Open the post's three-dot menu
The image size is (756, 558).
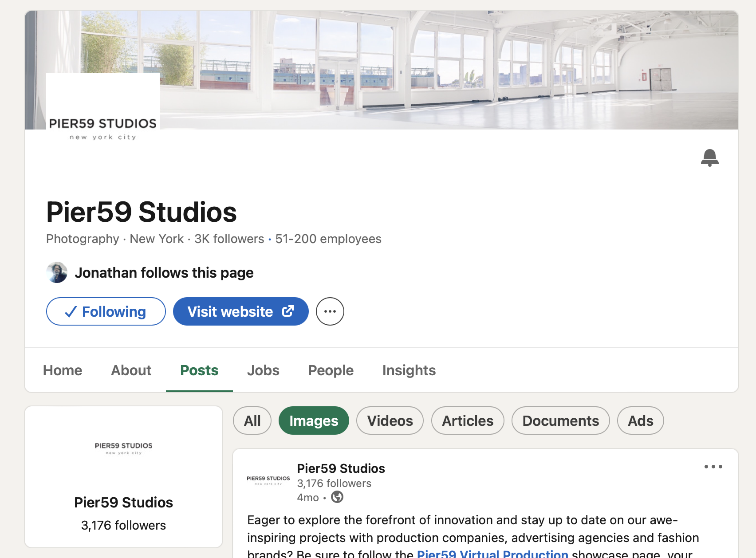click(x=713, y=467)
